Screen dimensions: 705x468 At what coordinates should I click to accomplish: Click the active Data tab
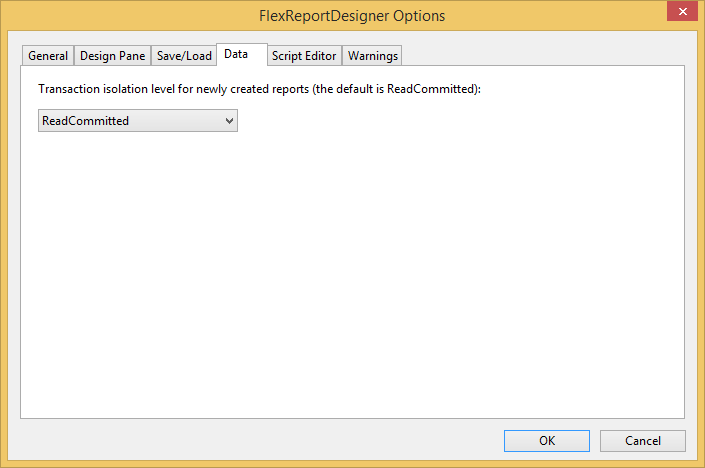pyautogui.click(x=237, y=54)
